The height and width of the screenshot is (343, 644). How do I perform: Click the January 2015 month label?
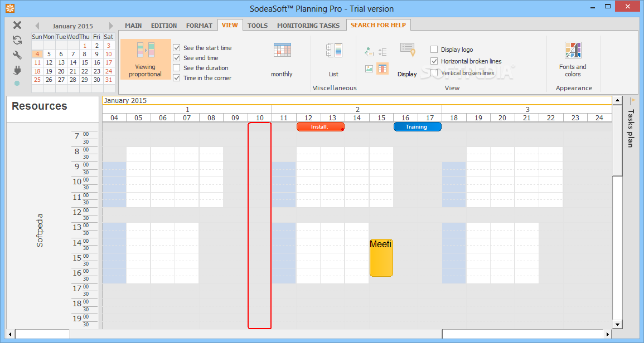coord(72,26)
